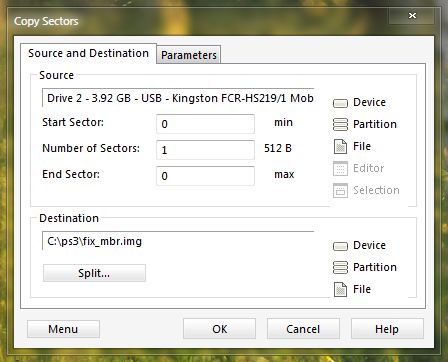The width and height of the screenshot is (448, 362).
Task: Open the Menu button
Action: (63, 329)
